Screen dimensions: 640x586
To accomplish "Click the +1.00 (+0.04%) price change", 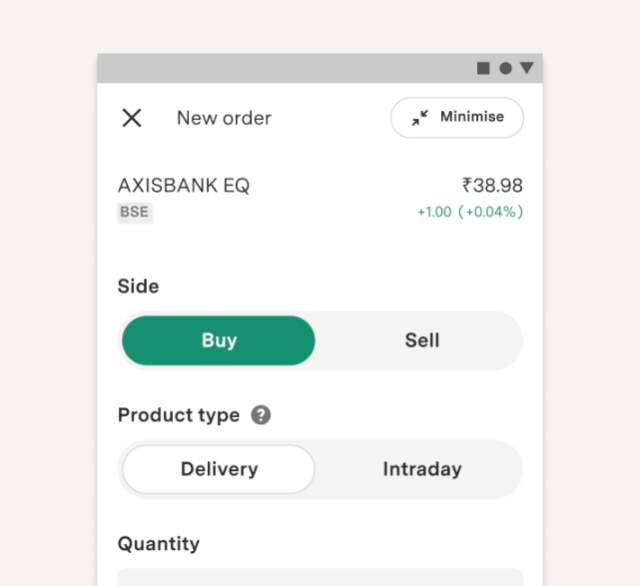I will point(470,212).
